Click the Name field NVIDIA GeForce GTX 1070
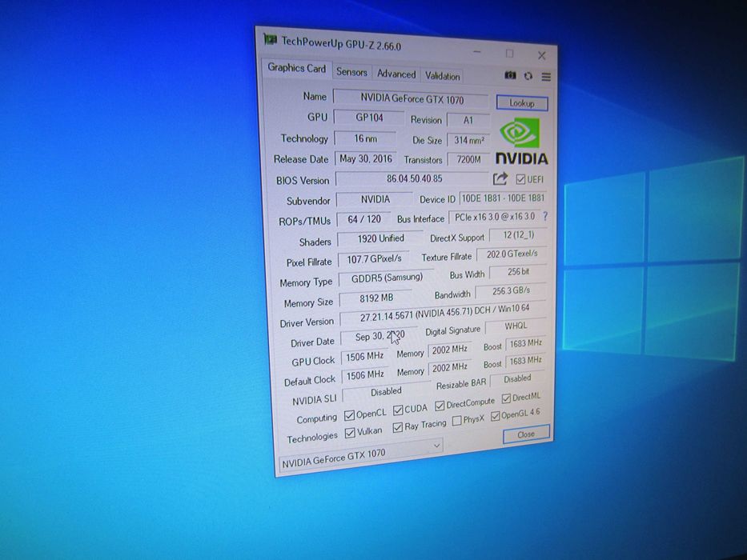 (412, 98)
